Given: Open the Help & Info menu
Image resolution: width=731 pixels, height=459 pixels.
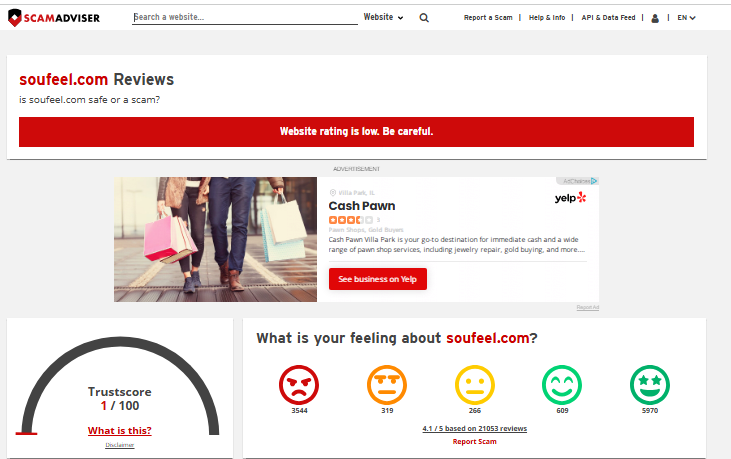Looking at the screenshot, I should [547, 18].
